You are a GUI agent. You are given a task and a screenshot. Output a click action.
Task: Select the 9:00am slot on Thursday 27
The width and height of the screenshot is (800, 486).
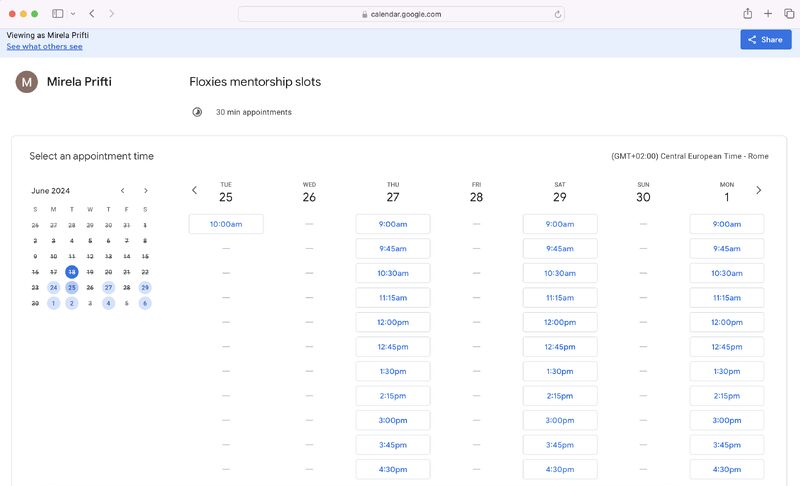coord(393,224)
